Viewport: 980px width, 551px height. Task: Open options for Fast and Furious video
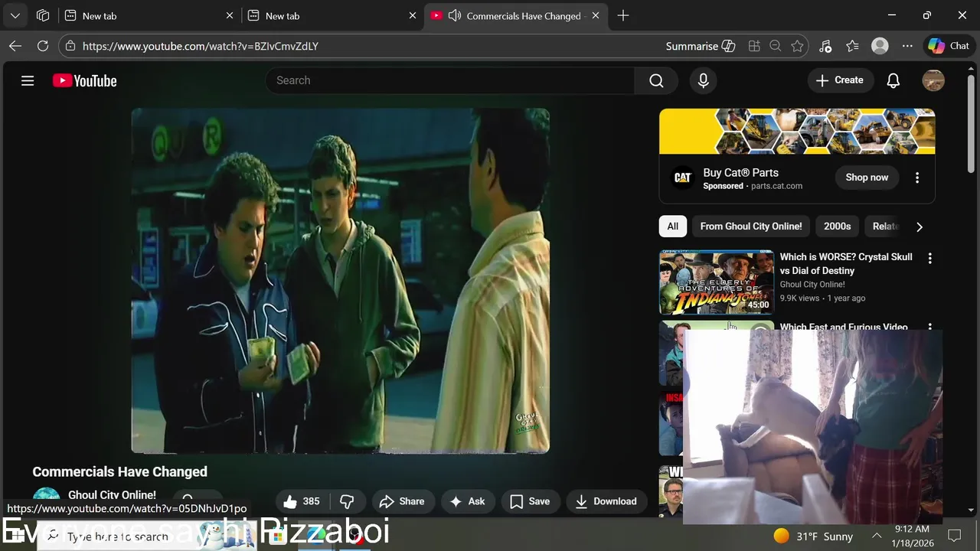930,328
